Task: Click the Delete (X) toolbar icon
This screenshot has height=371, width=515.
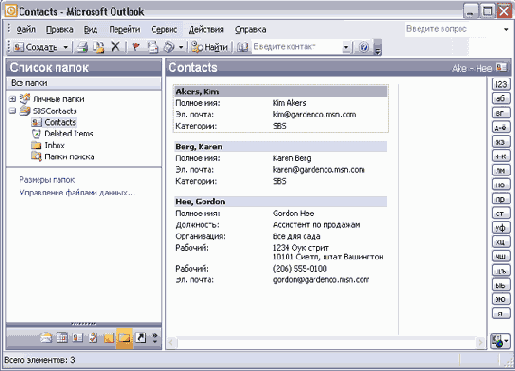Action: (115, 47)
